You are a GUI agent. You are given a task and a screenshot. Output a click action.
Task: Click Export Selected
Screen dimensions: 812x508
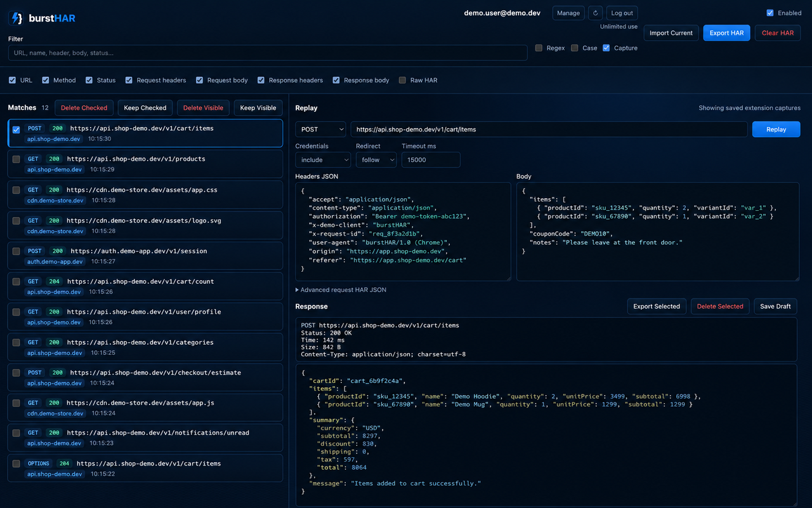tap(657, 306)
